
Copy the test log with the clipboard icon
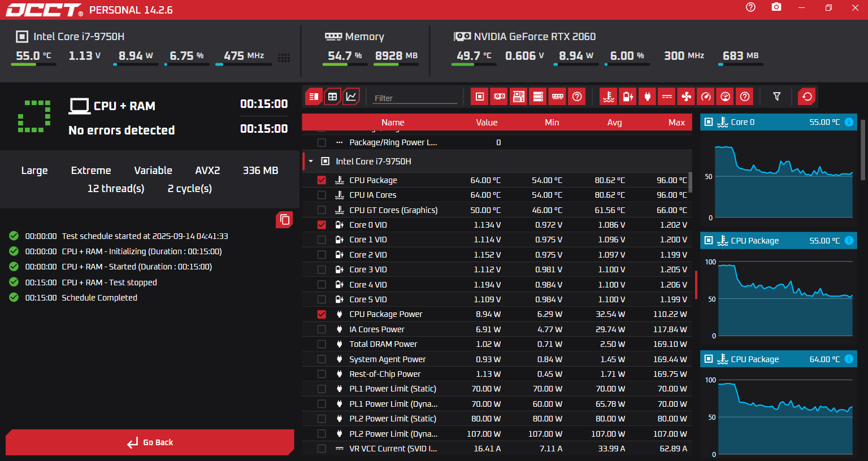284,220
